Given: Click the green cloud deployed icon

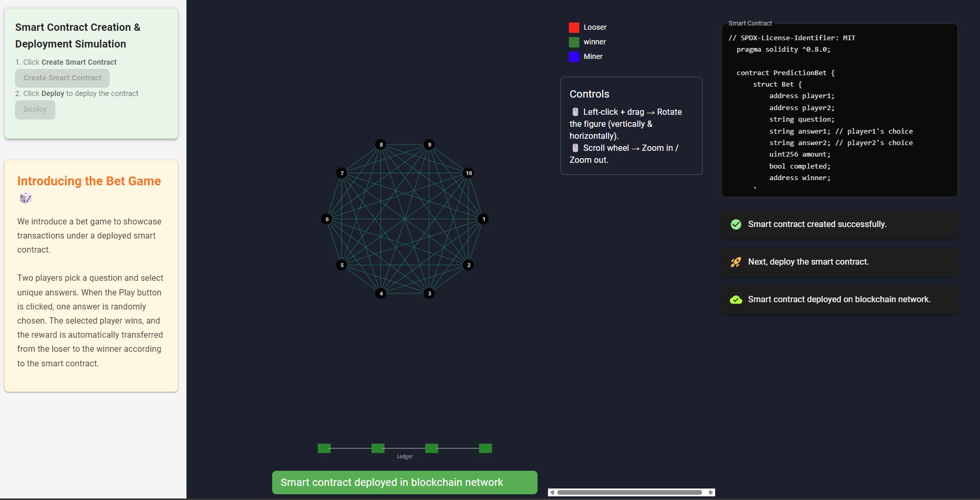Looking at the screenshot, I should click(x=736, y=300).
